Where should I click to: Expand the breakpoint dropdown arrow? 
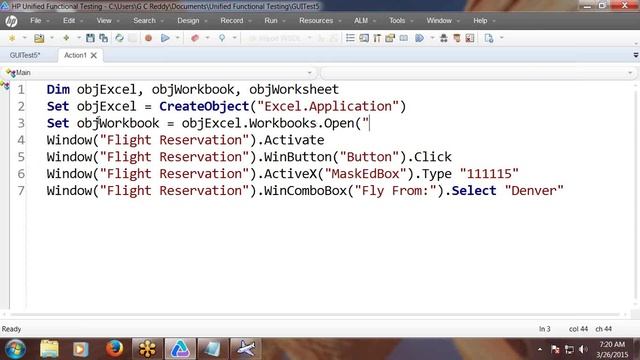pyautogui.click(x=207, y=38)
